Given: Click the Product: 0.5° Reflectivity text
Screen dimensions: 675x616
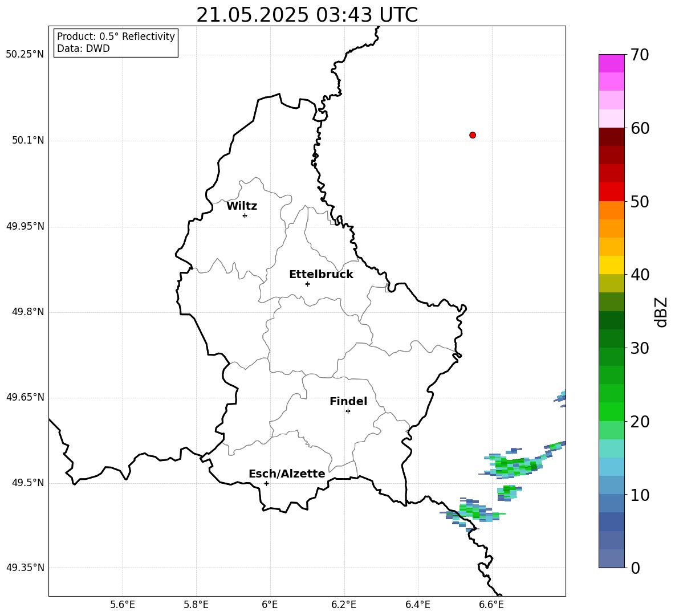Looking at the screenshot, I should (116, 36).
